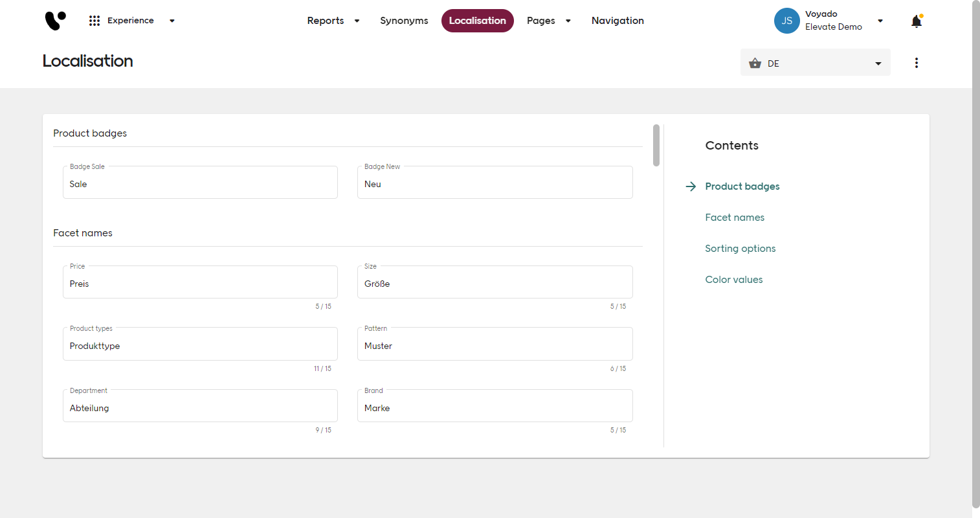Open the Voyado Elevate Demo account dropdown
The width and height of the screenshot is (980, 518).
point(880,21)
